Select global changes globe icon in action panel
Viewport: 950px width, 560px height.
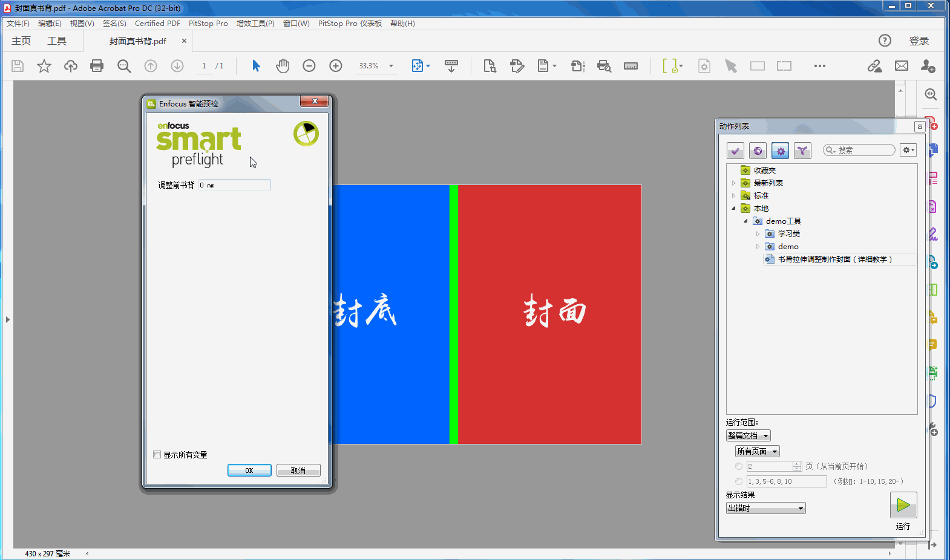coord(758,151)
